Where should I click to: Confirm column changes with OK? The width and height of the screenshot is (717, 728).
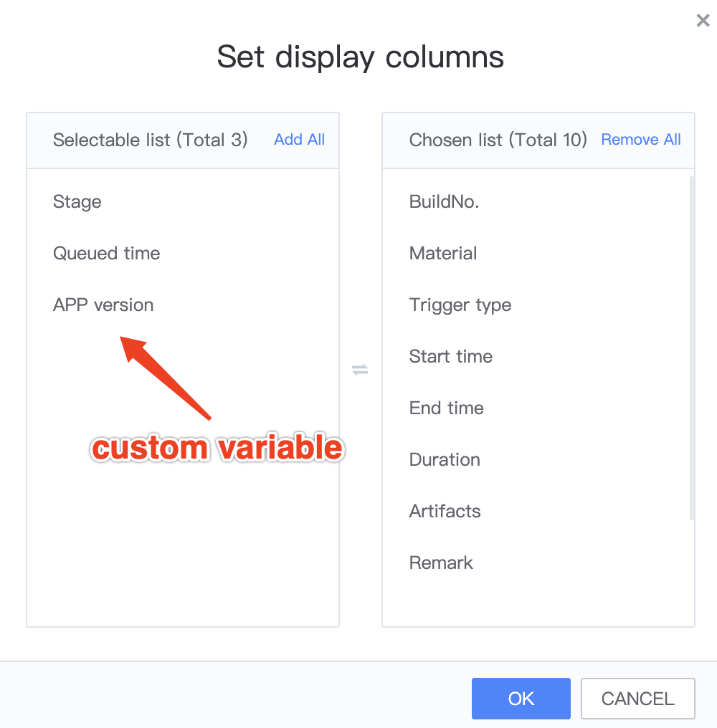521,699
